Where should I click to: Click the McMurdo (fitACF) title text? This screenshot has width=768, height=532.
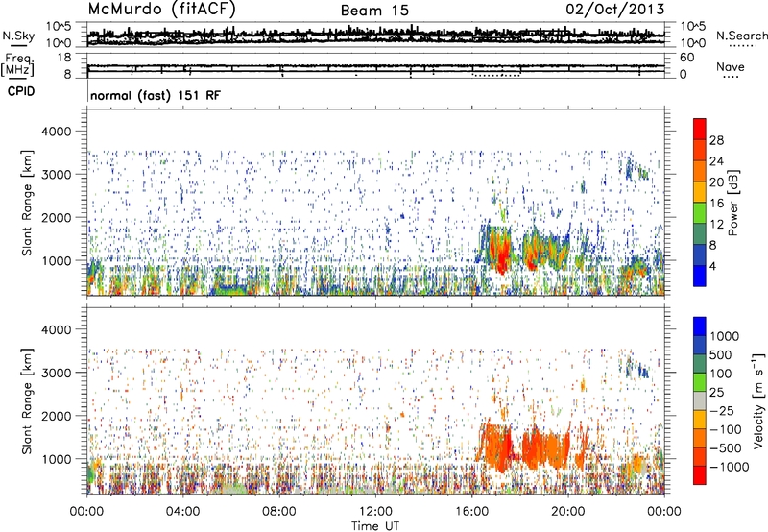click(x=161, y=10)
